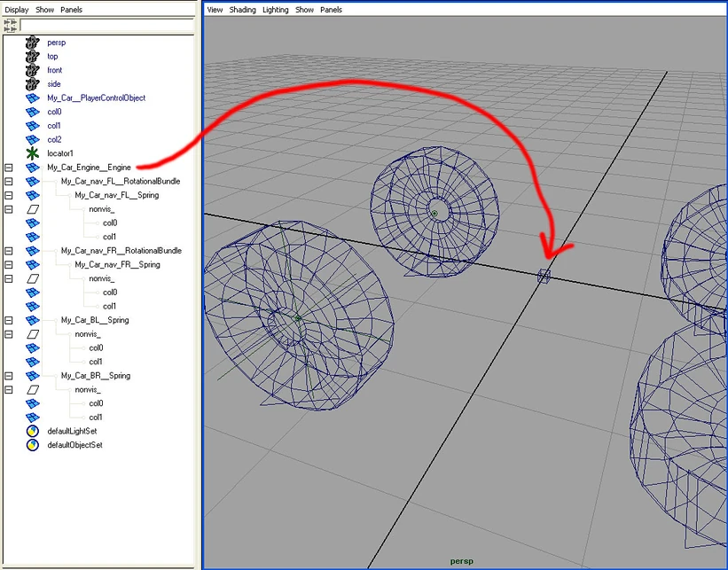Open the viewport Shading menu

242,10
